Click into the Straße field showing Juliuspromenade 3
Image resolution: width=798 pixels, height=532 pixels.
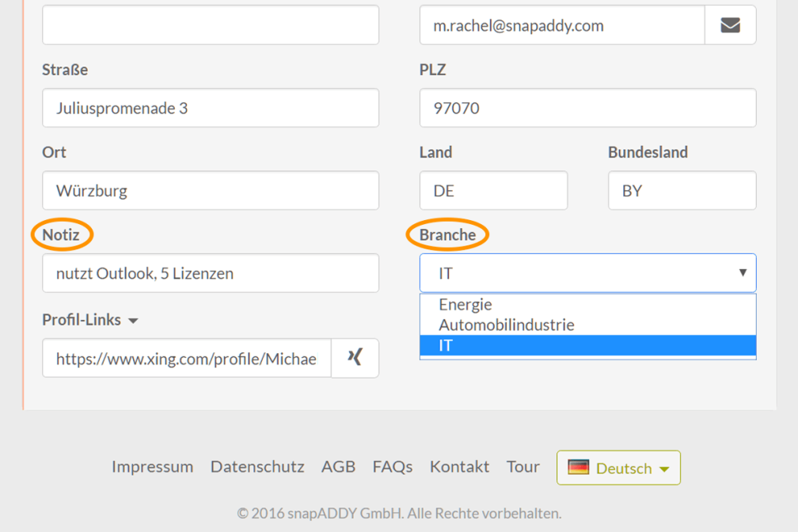[x=210, y=108]
